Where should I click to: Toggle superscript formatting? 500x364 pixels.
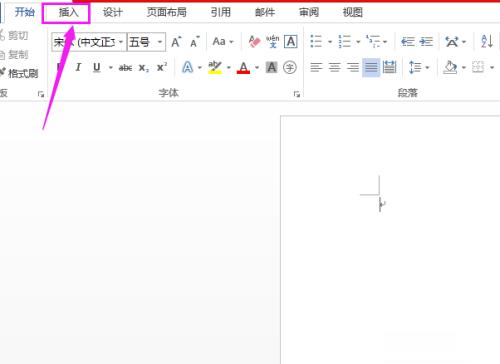pos(162,68)
